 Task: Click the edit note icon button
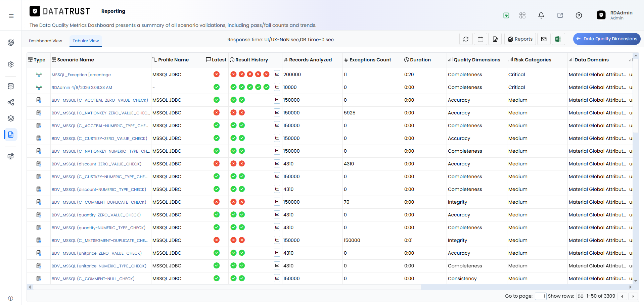495,39
